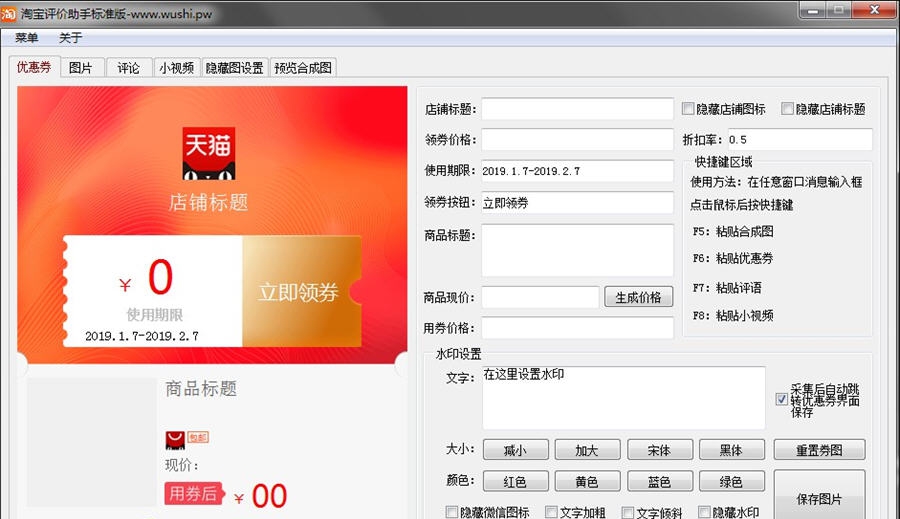900x519 pixels.
Task: Click the 领券按钮 text field
Action: tap(577, 203)
